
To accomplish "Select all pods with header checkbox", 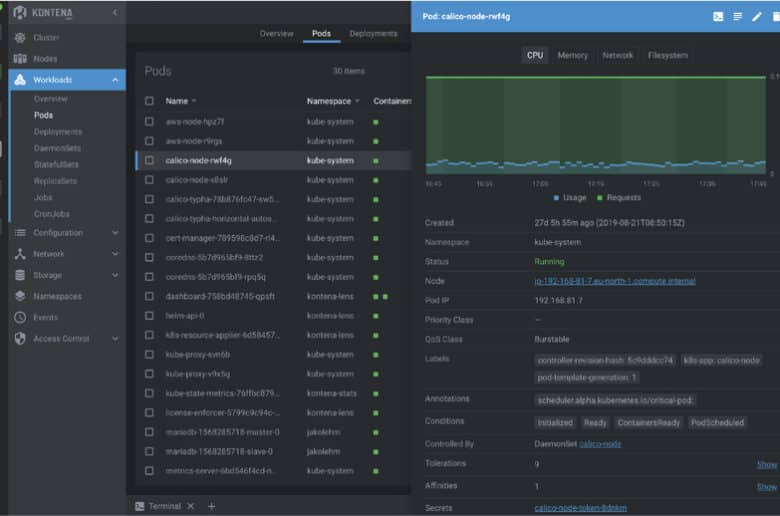I will pyautogui.click(x=149, y=101).
